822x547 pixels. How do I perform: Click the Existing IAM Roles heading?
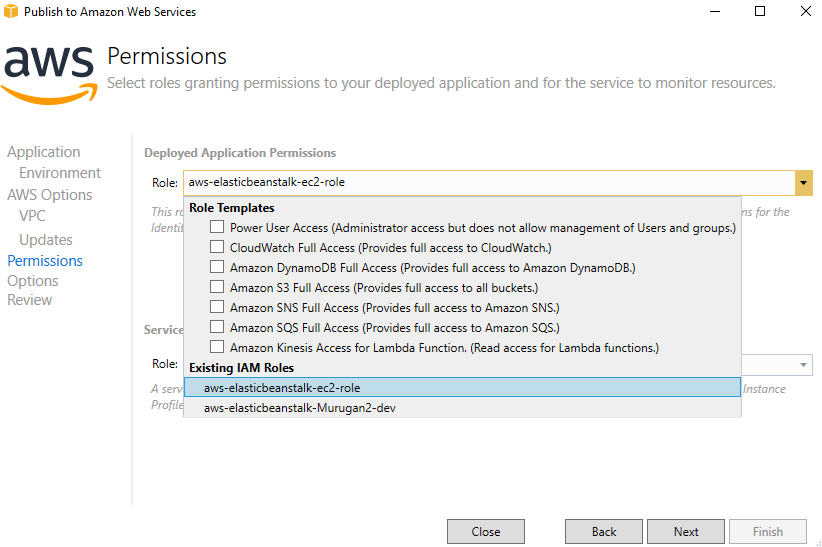(x=241, y=368)
